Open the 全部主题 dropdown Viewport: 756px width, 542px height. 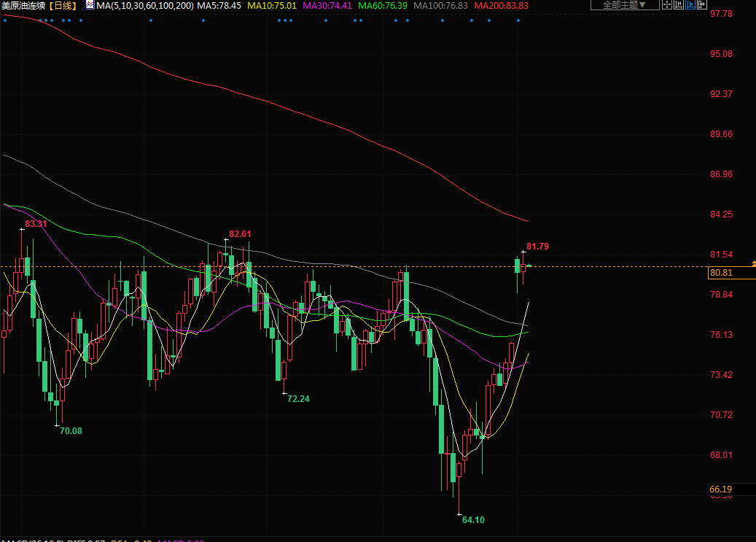pyautogui.click(x=623, y=5)
